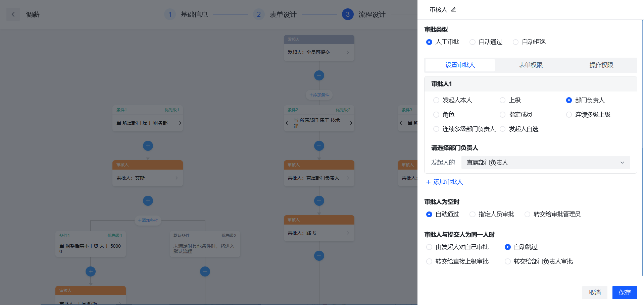Go to 表单设计 step

click(x=283, y=14)
